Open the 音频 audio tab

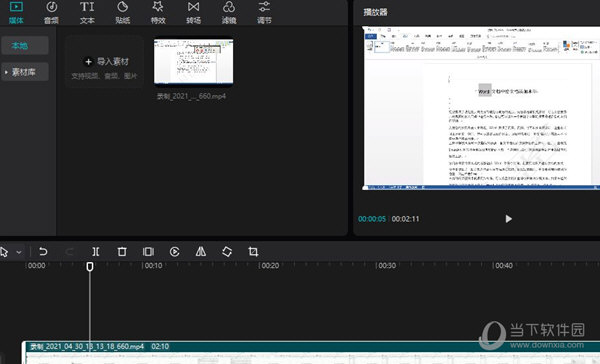(51, 13)
